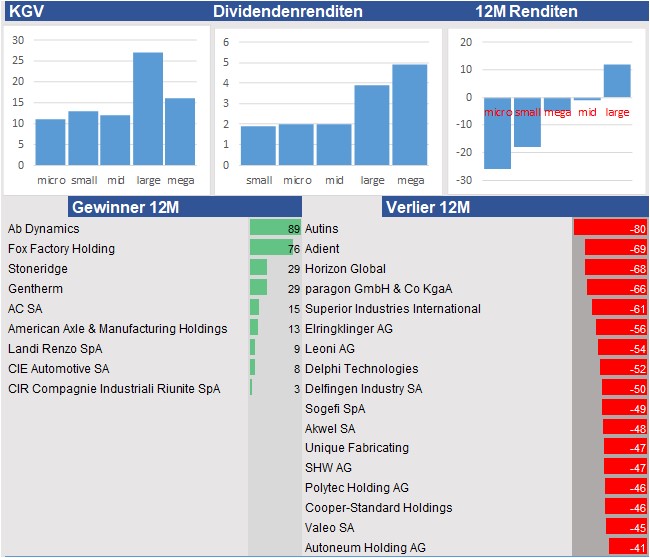Screen dimensions: 650x558
Task: Select Superior Industries International
Action: click(x=476, y=308)
